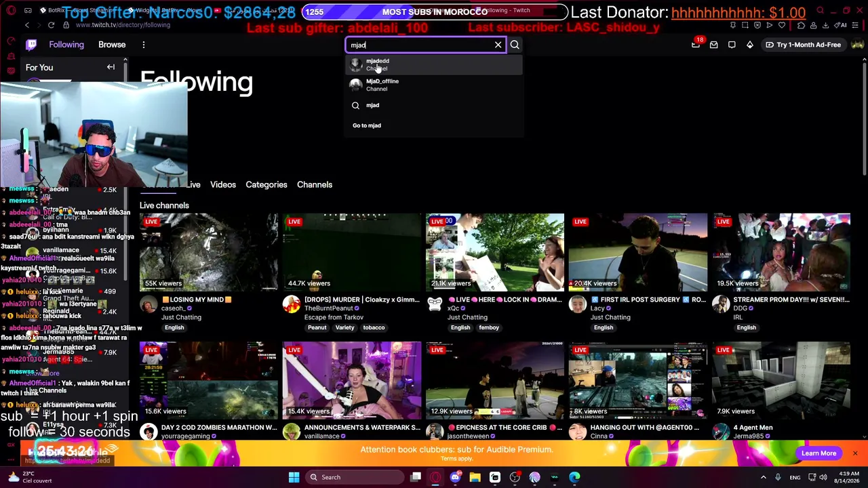
Task: Open the Twitch home logo
Action: (31, 45)
